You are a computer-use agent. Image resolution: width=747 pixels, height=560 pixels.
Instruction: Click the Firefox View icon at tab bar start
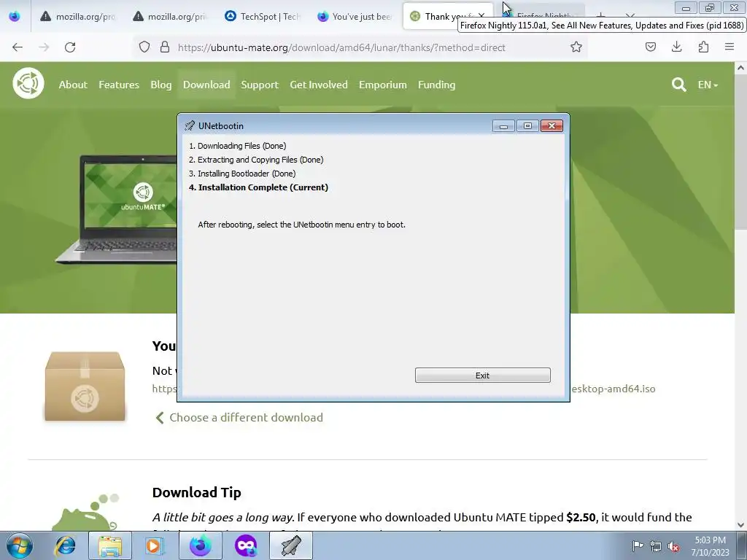(x=15, y=16)
